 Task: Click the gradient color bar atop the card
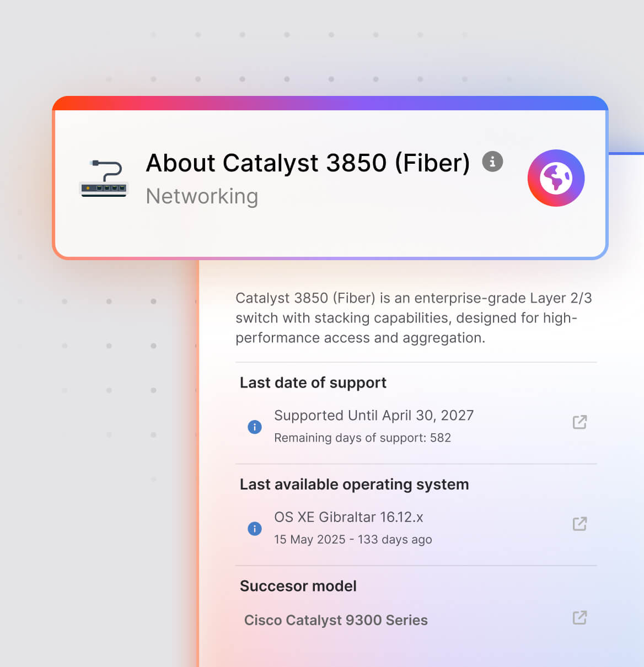[x=330, y=103]
